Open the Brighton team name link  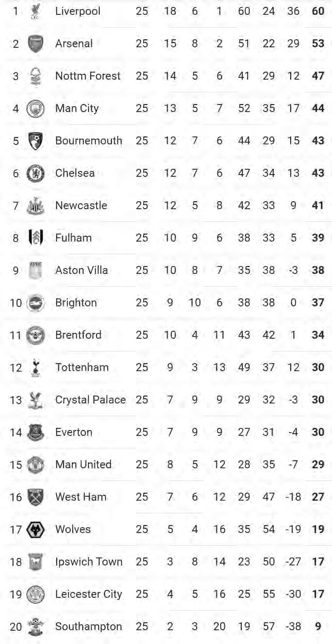coord(76,303)
